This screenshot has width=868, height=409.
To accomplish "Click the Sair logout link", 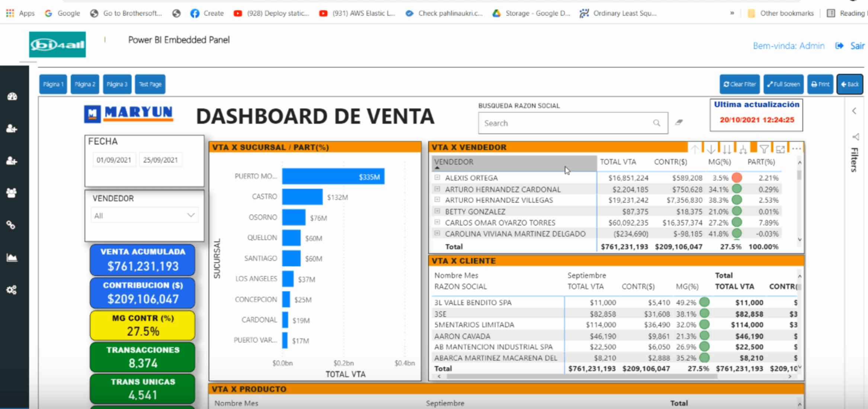I will pyautogui.click(x=857, y=46).
